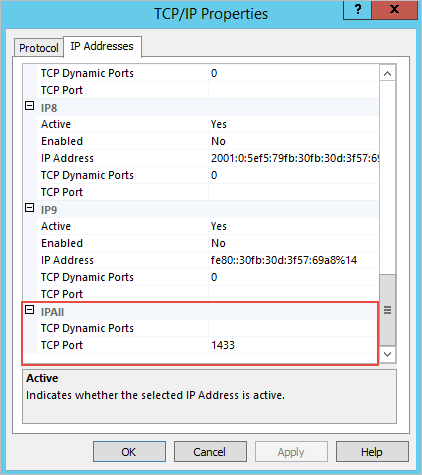422x475 pixels.
Task: Click the empty IPAll TCP Dynamic Ports field
Action: pyautogui.click(x=293, y=328)
